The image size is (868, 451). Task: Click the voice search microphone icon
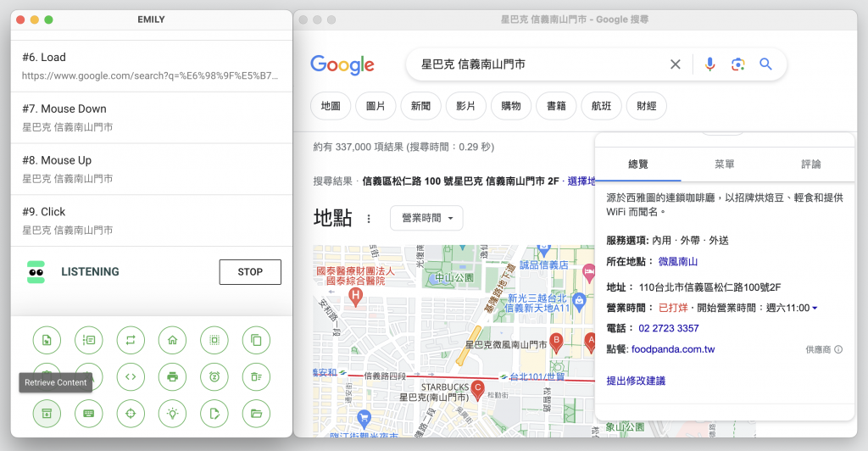[x=709, y=64]
